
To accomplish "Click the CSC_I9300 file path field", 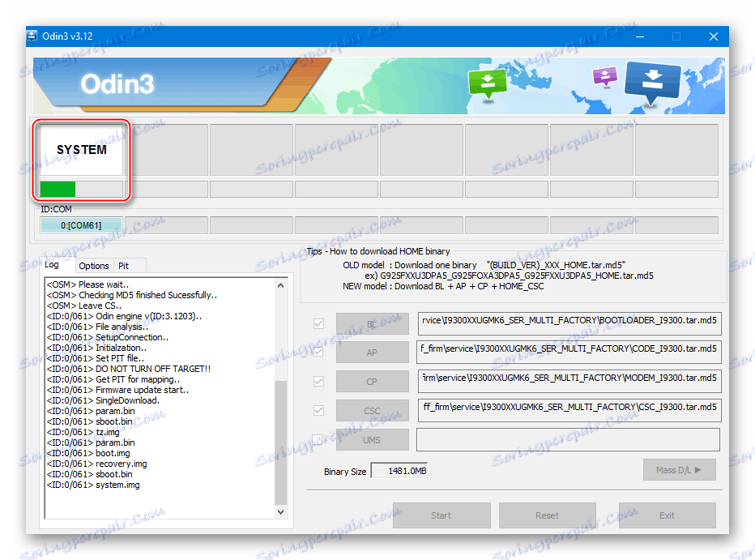I will click(x=569, y=411).
